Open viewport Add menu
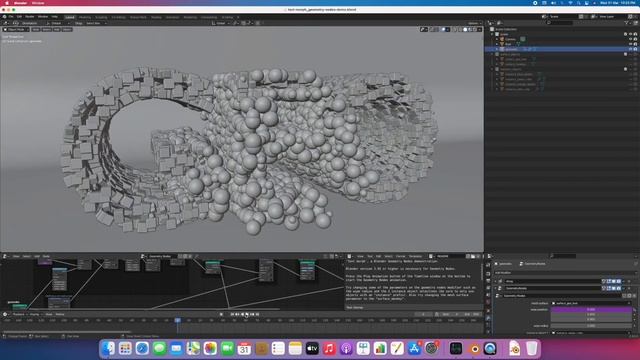 pos(56,29)
